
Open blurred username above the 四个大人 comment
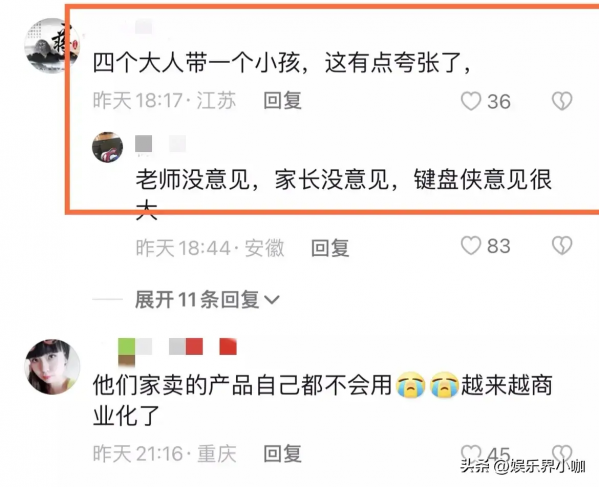[x=144, y=27]
